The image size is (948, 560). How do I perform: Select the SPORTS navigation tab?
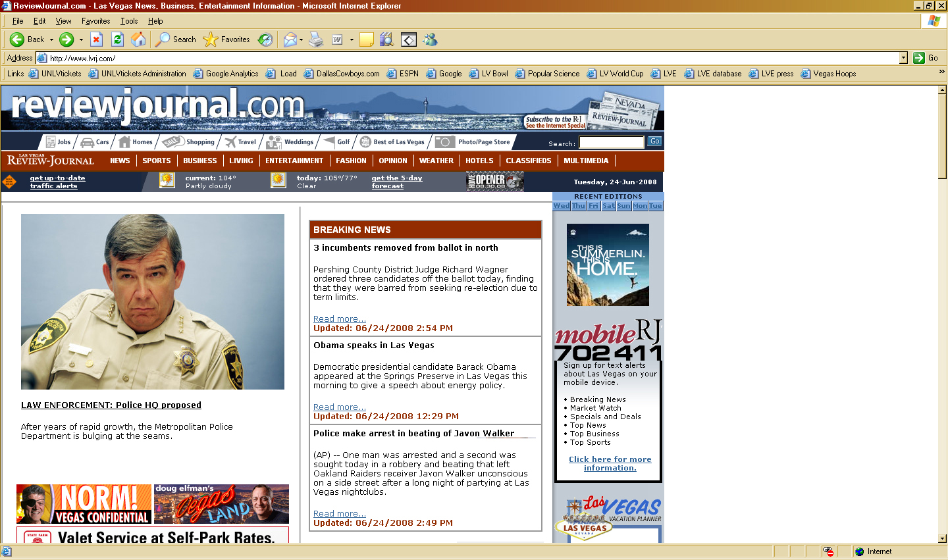coord(157,161)
